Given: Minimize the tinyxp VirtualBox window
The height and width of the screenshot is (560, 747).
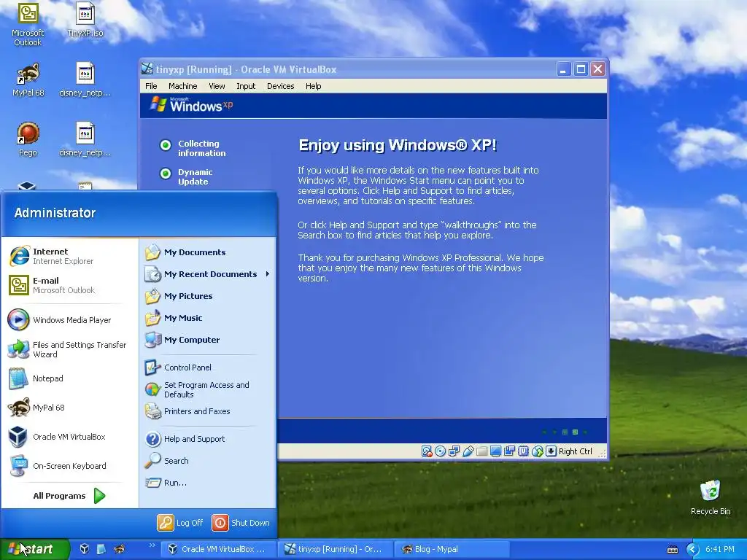Looking at the screenshot, I should pyautogui.click(x=564, y=69).
